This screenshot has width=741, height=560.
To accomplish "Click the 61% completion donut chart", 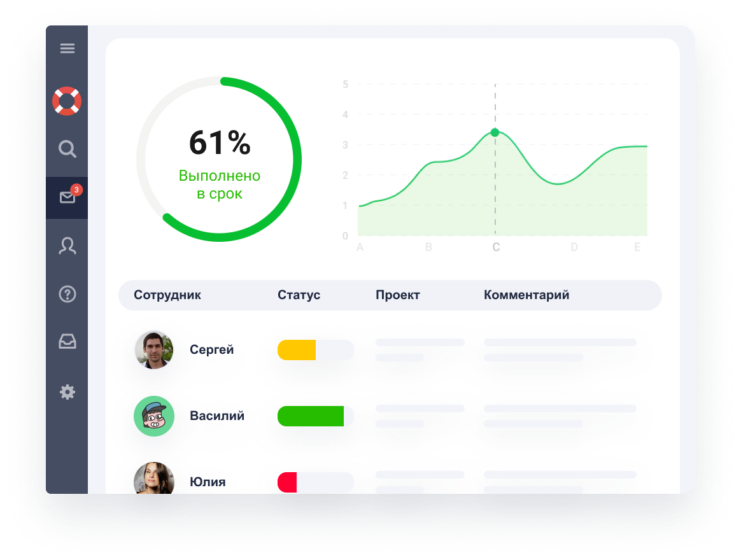I will tap(219, 158).
